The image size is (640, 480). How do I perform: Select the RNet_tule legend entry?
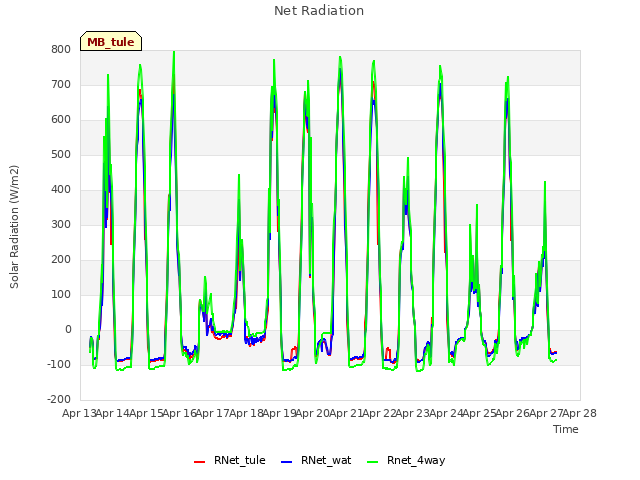tap(230, 460)
